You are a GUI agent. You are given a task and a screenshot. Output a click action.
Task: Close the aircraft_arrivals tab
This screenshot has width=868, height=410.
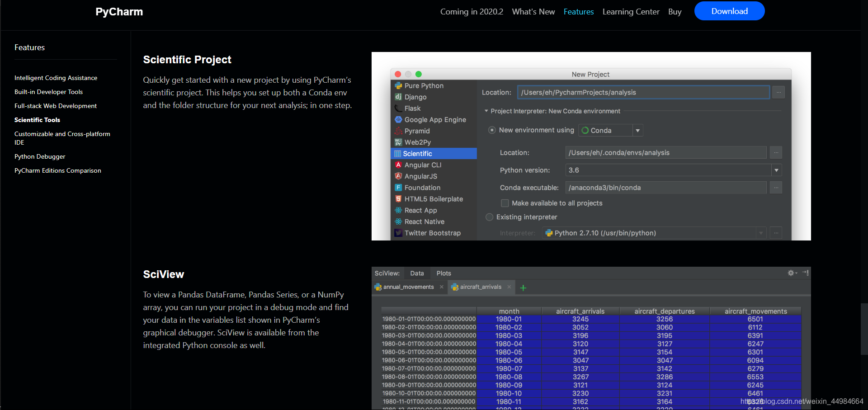click(x=509, y=287)
